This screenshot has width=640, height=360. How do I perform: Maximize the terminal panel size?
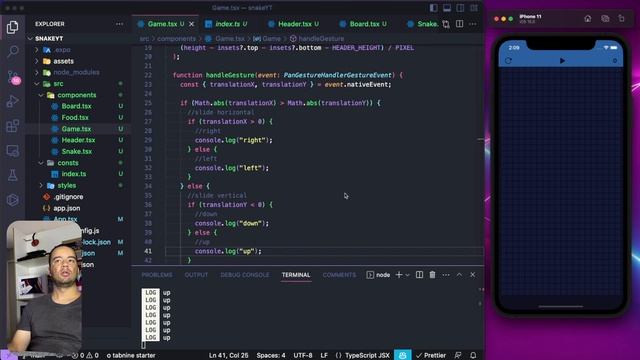tap(459, 275)
